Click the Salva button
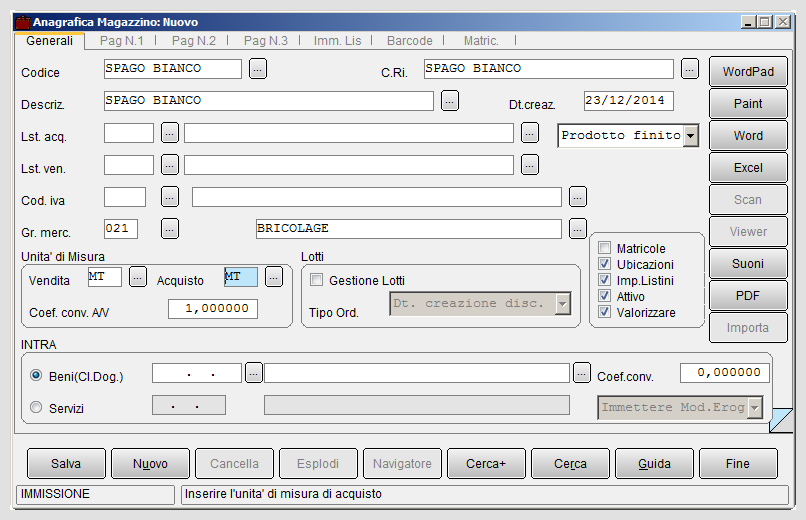This screenshot has height=520, width=806. 66,463
